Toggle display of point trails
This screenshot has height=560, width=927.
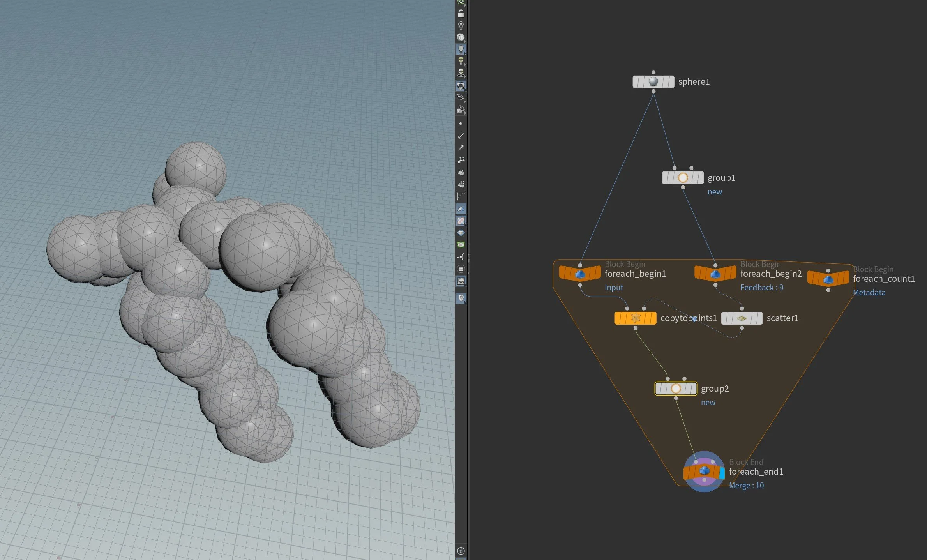click(461, 148)
